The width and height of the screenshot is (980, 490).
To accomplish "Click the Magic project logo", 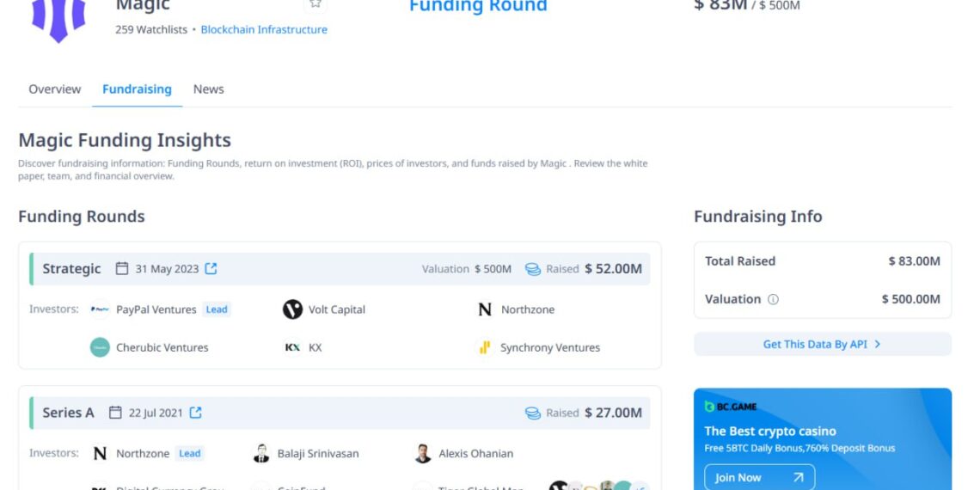I will point(58,17).
